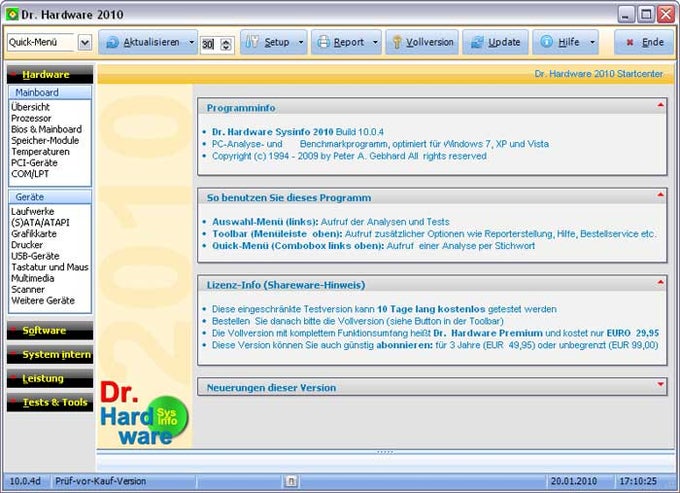The width and height of the screenshot is (680, 493).
Task: Select Multimedia entry
Action: coord(33,278)
